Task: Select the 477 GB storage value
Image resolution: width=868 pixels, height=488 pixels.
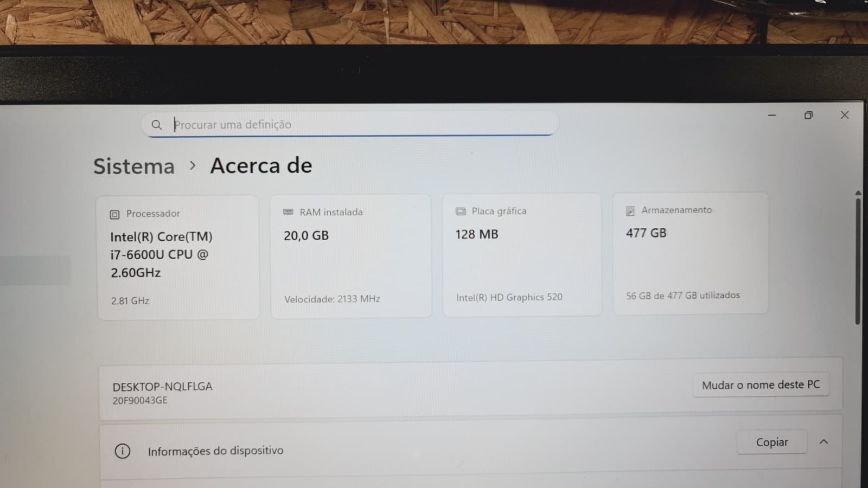Action: point(646,233)
